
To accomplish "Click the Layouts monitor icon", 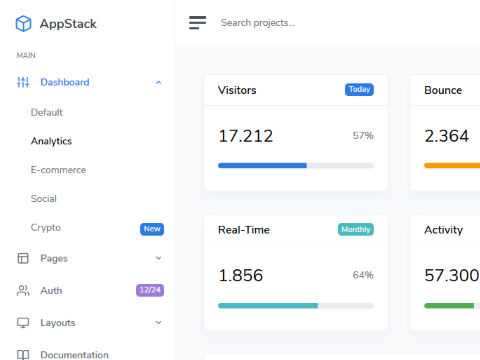I will (x=23, y=323).
